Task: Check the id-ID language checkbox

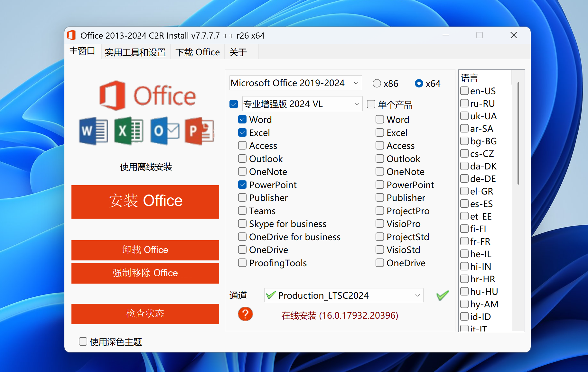Action: point(464,316)
